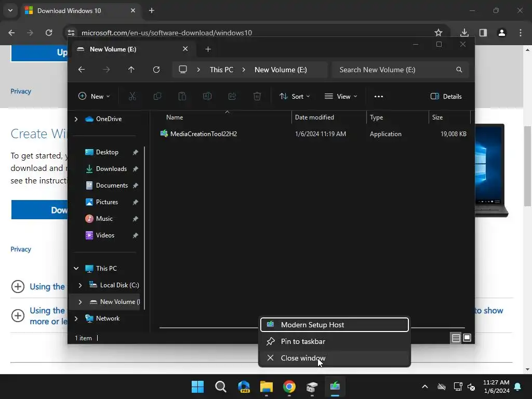This screenshot has height=399, width=532.
Task: Go up one folder level in Explorer
Action: tap(131, 70)
